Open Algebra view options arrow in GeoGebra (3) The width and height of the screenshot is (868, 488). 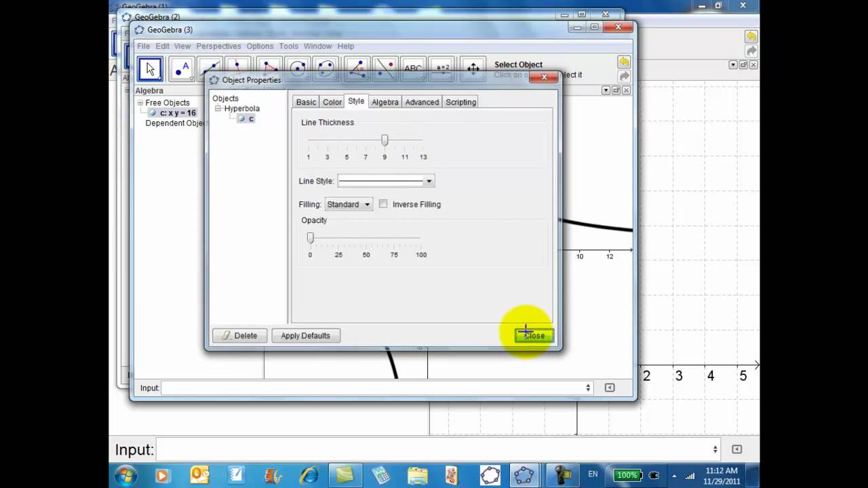606,90
